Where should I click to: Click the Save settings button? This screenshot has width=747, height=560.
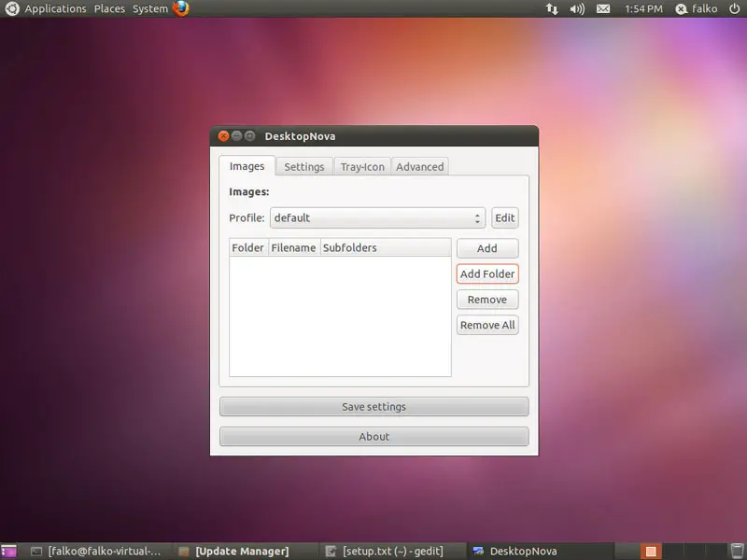374,407
